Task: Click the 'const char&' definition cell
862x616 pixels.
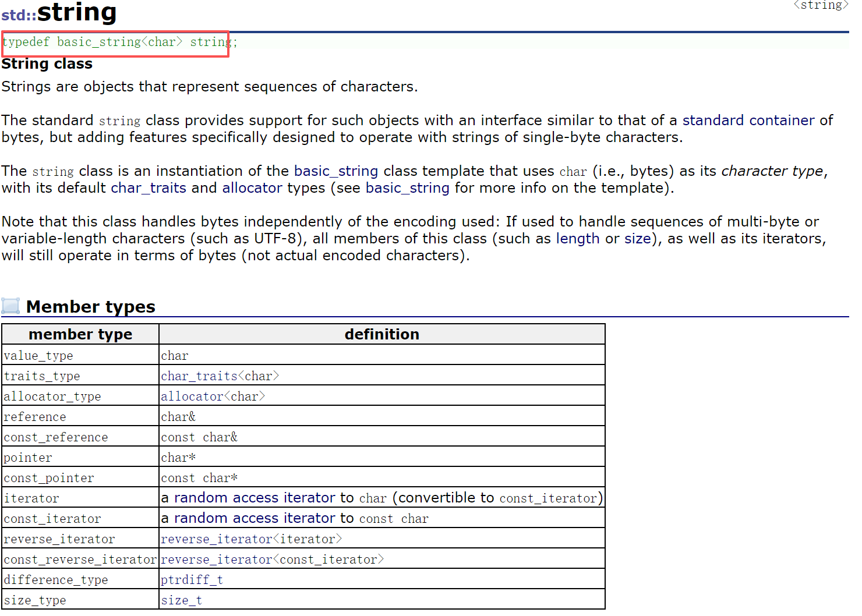Action: point(382,437)
